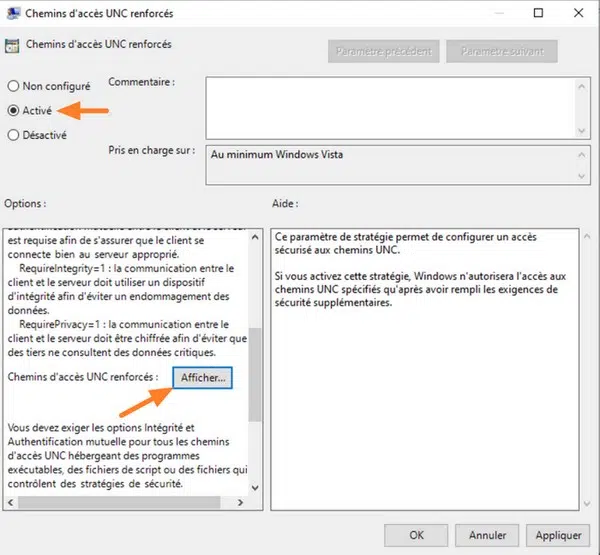
Task: Click Options pane scroll right arrow
Action: pos(240,502)
